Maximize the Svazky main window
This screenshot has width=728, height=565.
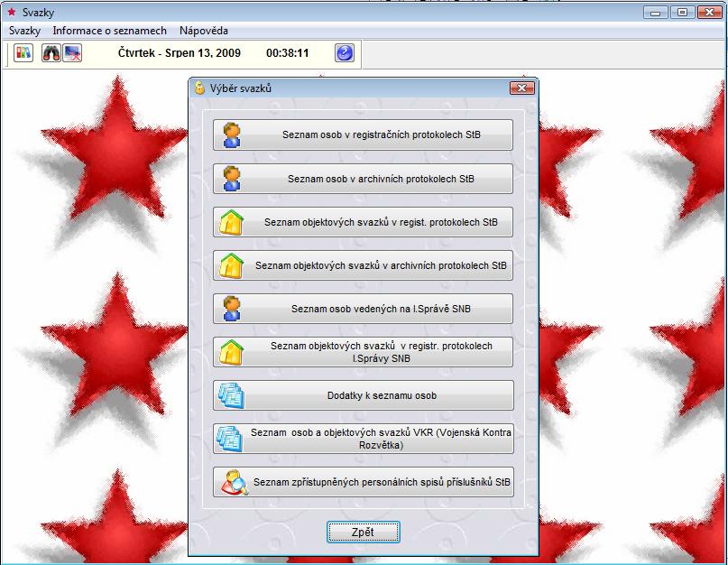[x=683, y=13]
